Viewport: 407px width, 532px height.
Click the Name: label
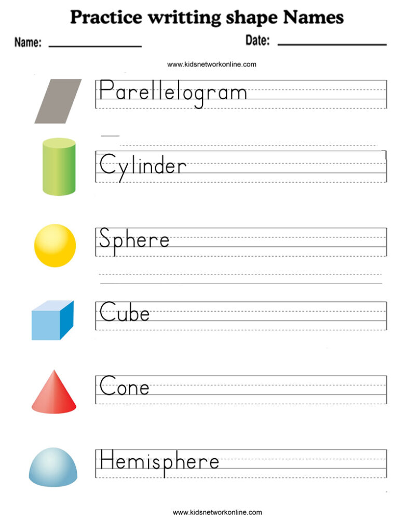tap(28, 43)
